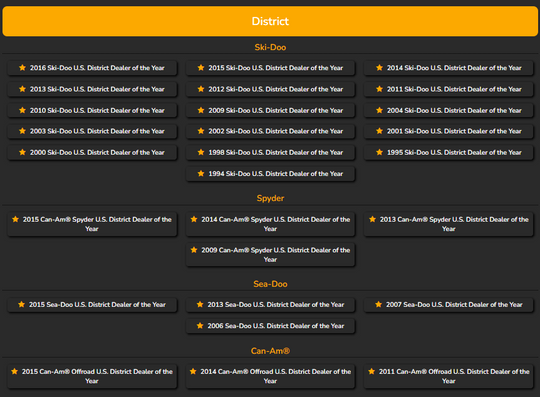
Task: Select 2012 Ski-Doo U.S. District Dealer text
Action: click(x=276, y=89)
